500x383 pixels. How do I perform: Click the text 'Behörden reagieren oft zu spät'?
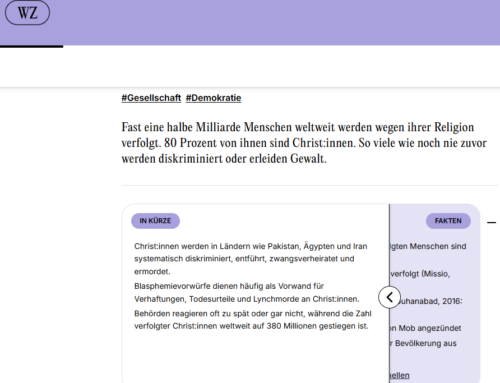coord(253,320)
